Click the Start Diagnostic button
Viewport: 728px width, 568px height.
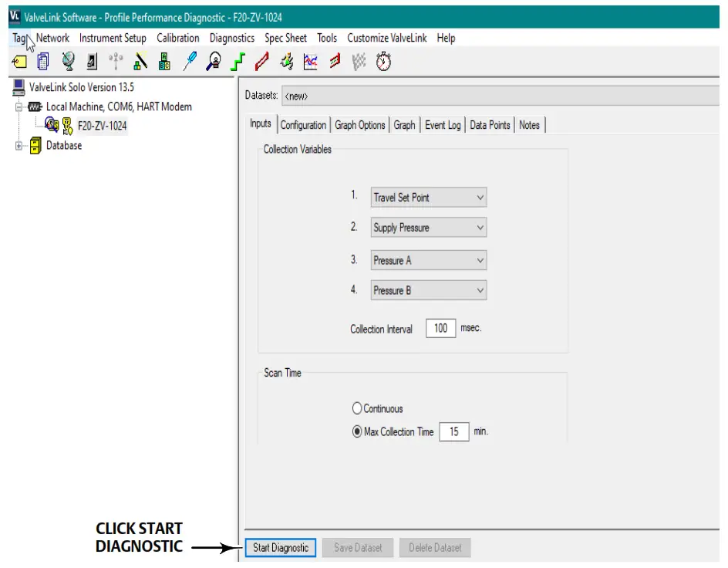[281, 548]
